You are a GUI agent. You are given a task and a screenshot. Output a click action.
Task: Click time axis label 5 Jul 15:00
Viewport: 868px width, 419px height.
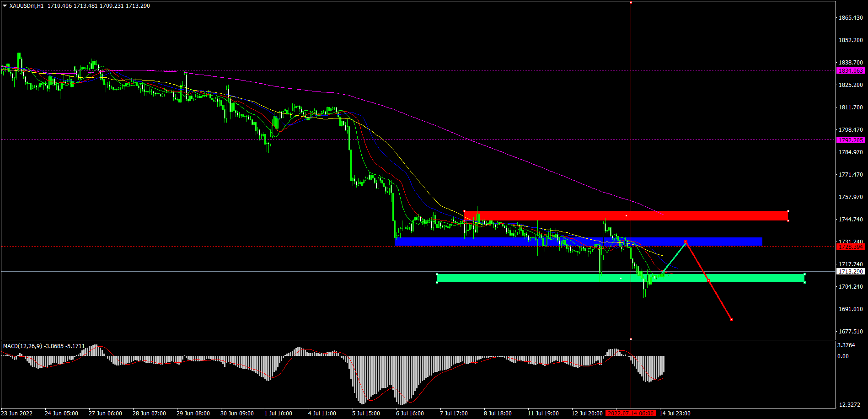(366, 414)
